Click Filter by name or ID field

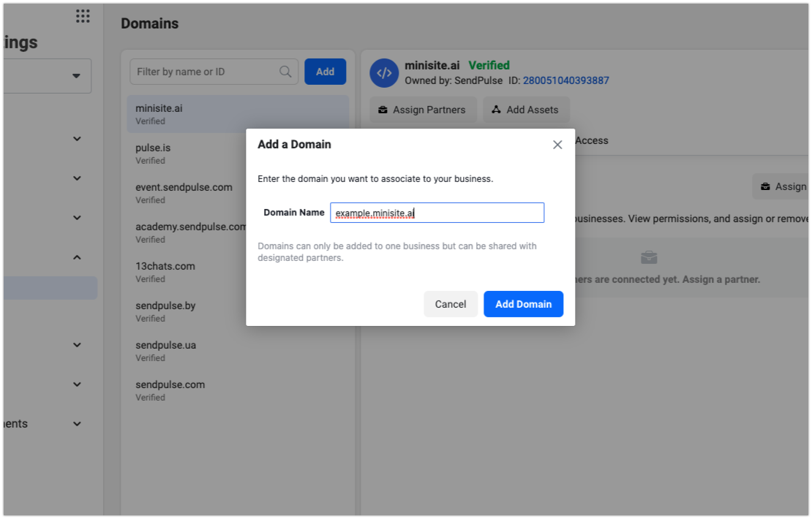click(214, 72)
